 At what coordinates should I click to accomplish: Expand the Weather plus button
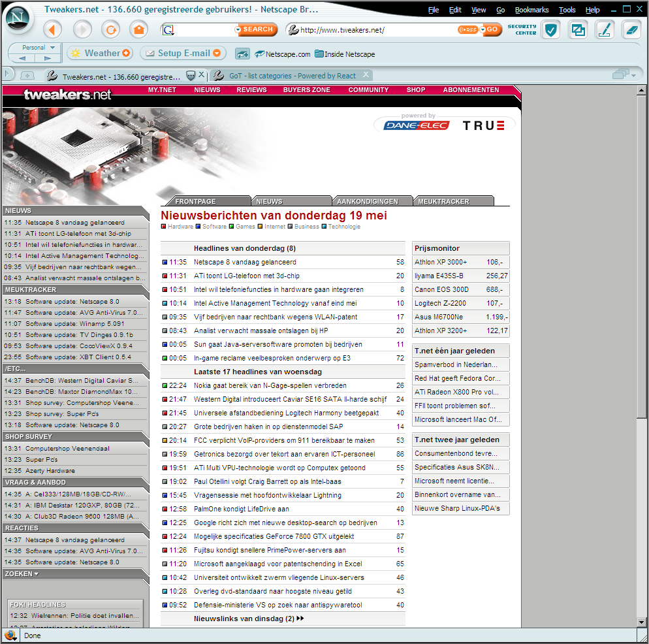[x=126, y=53]
